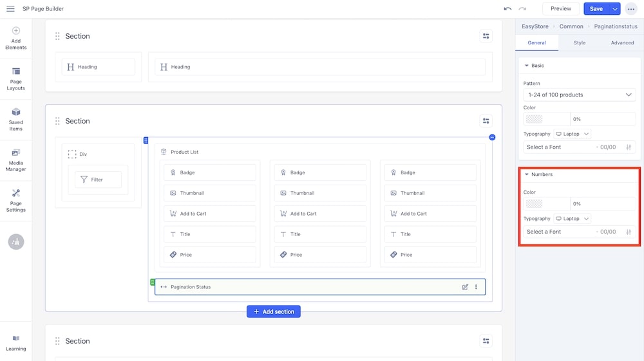This screenshot has width=644, height=361.
Task: Click the redo arrow icon
Action: point(522,9)
